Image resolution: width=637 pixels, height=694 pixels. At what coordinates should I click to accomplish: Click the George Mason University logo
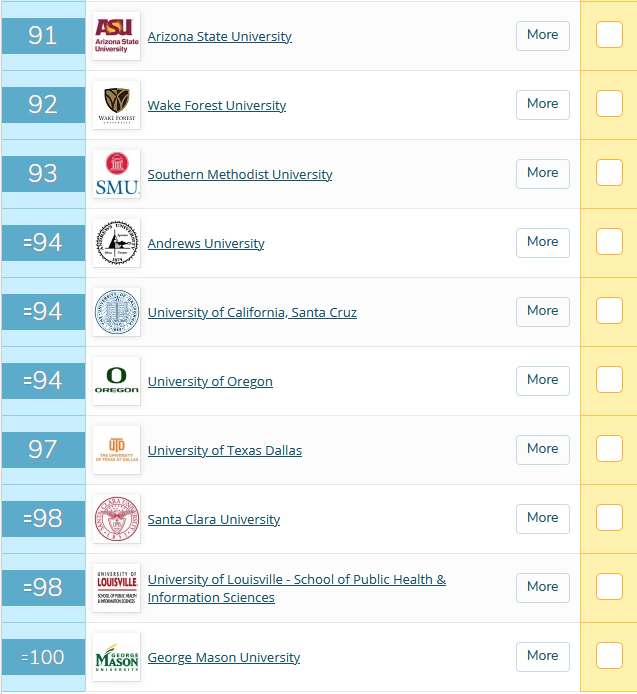117,657
